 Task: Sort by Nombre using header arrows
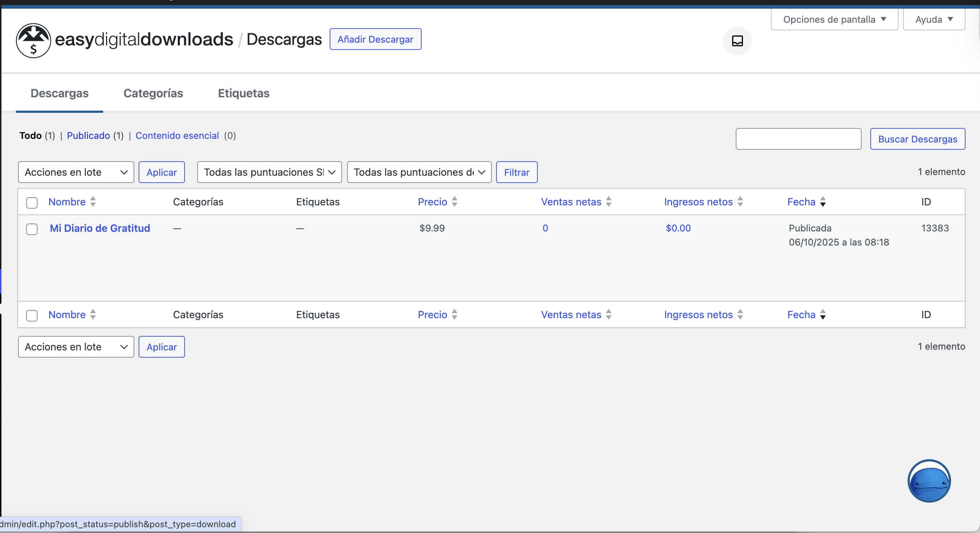pos(93,201)
